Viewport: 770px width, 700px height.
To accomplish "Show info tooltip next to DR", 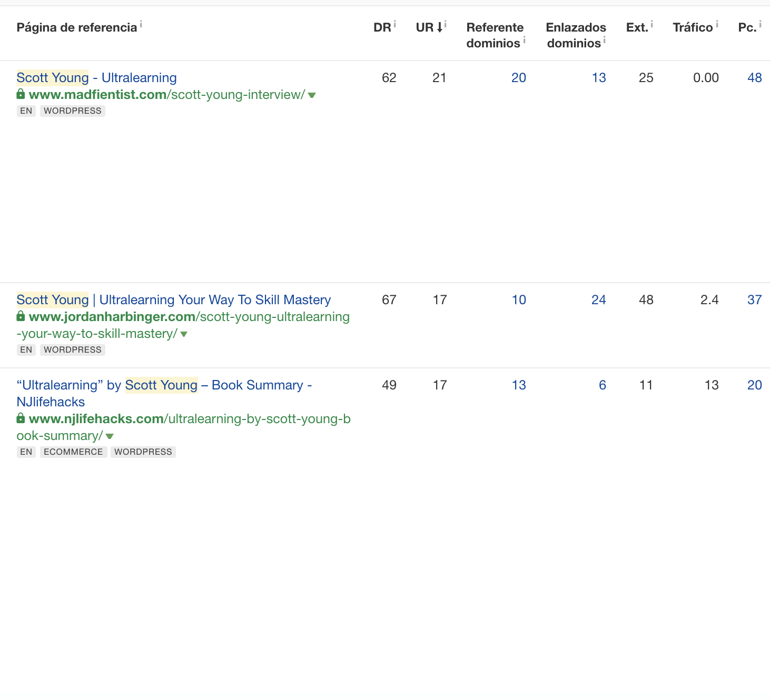I will coord(395,24).
